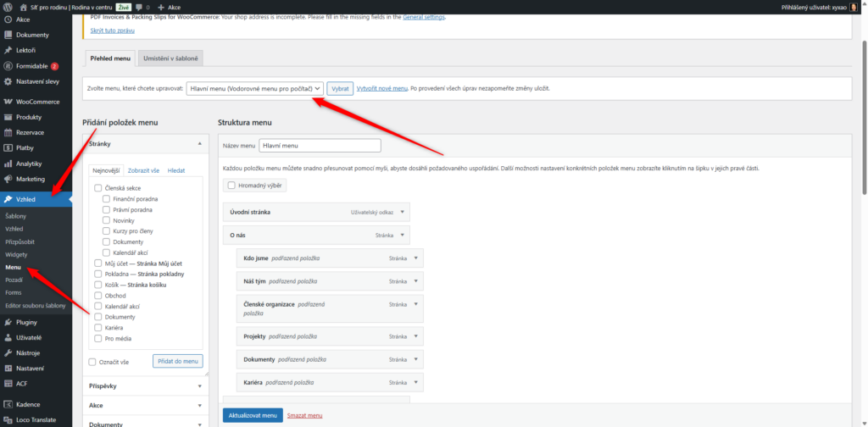Screen dimensions: 868x427
Task: Tick the Označit vše checkbox
Action: point(92,362)
